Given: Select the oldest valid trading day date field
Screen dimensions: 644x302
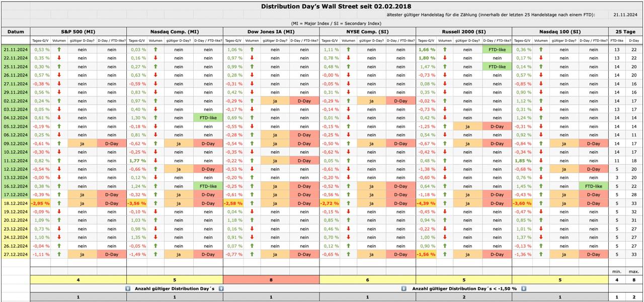Looking at the screenshot, I should click(x=625, y=15).
